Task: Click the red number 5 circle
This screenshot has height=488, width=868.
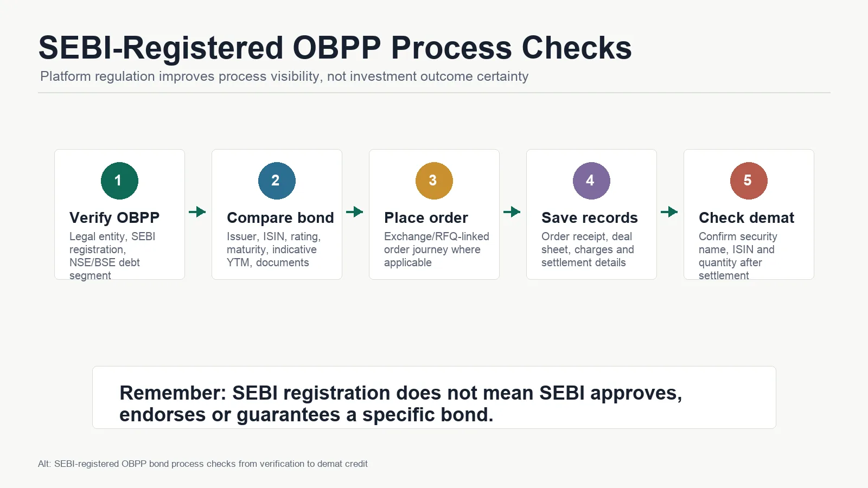Action: click(749, 181)
